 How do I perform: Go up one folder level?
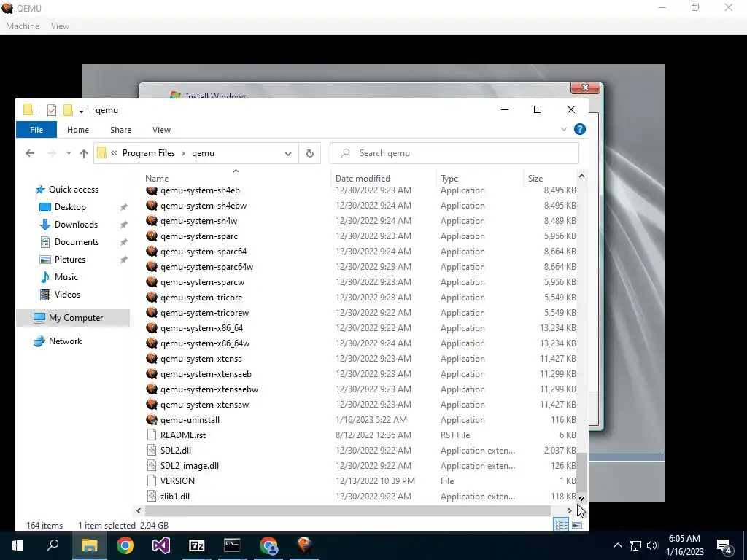pyautogui.click(x=84, y=153)
